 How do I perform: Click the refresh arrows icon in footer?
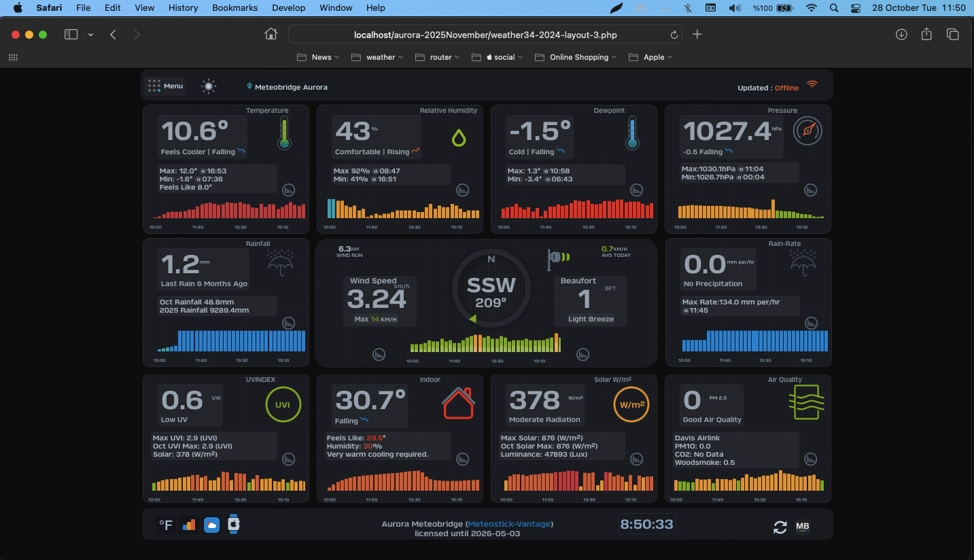(780, 527)
